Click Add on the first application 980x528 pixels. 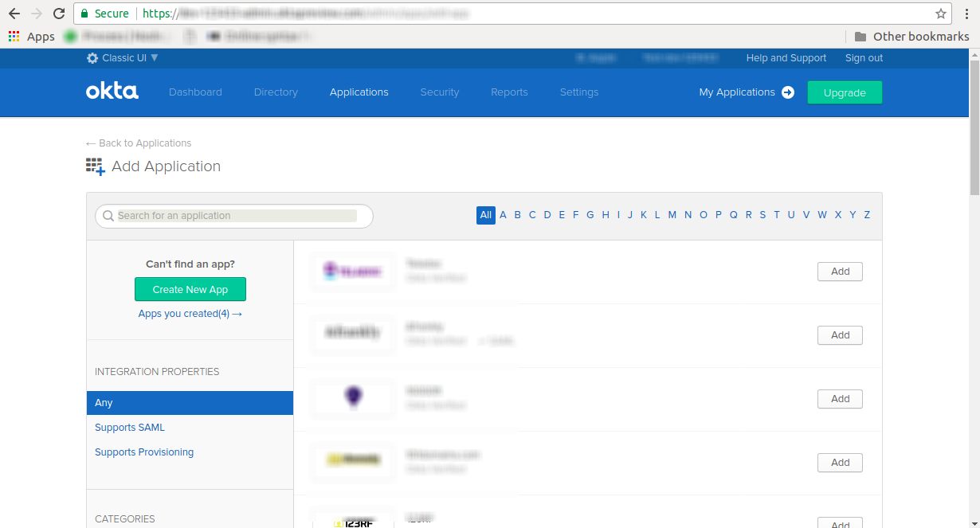tap(840, 272)
